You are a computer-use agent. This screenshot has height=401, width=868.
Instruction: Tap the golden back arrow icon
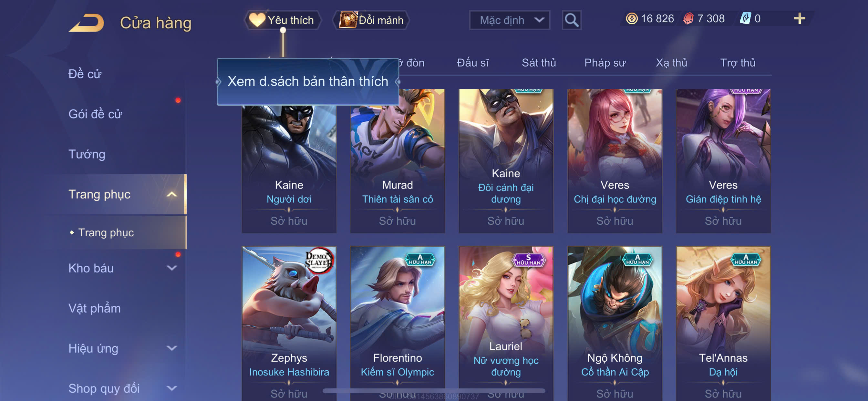click(x=86, y=23)
